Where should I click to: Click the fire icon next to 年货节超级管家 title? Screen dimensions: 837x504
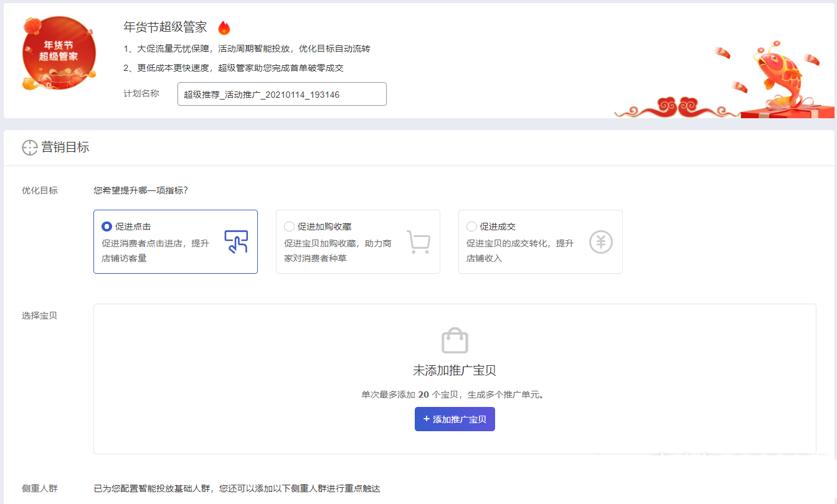224,27
